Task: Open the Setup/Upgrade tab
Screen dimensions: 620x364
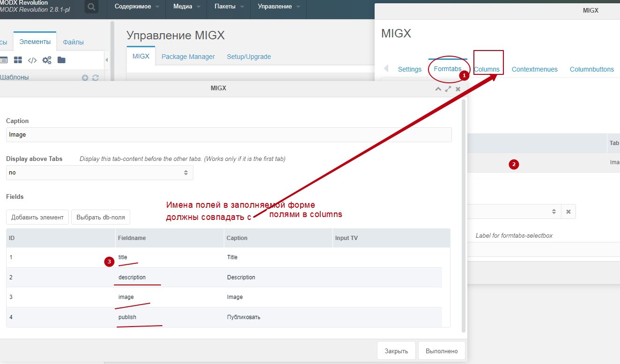Action: pos(249,57)
